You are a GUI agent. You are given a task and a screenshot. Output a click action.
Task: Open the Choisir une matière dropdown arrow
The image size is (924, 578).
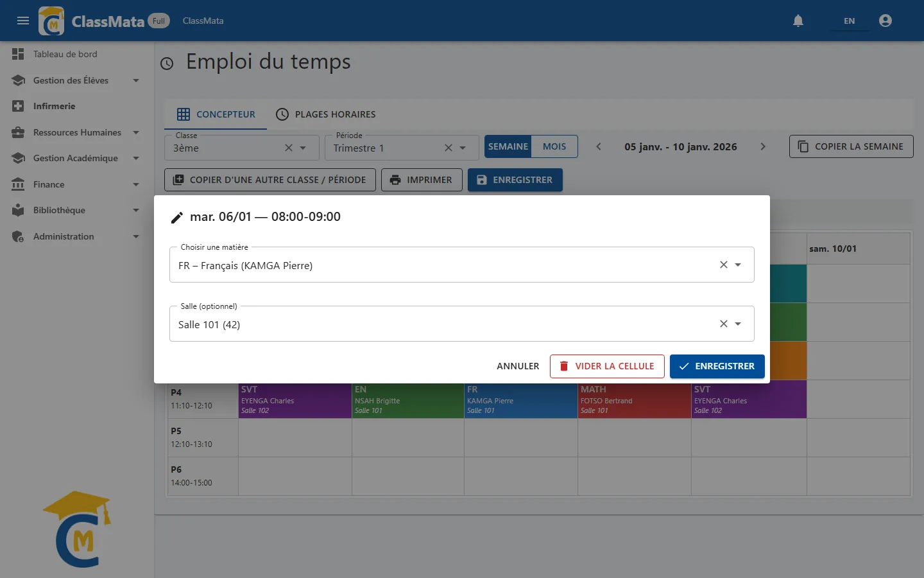pyautogui.click(x=738, y=265)
